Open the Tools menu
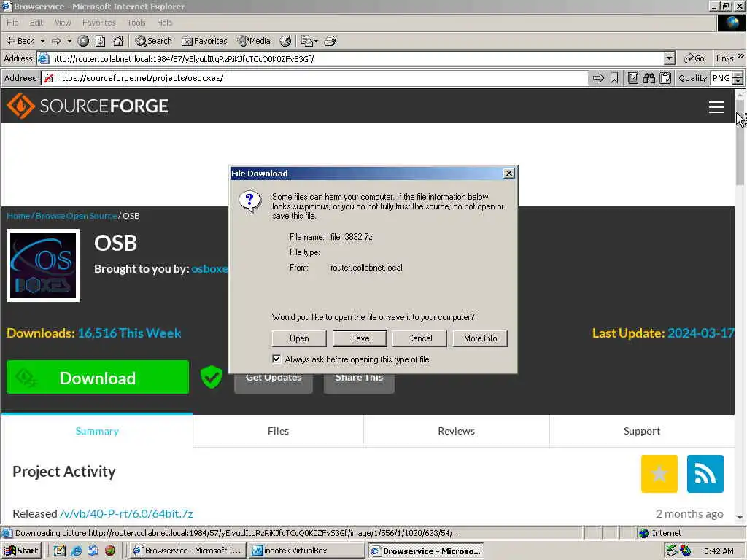This screenshot has width=747, height=560. [136, 23]
